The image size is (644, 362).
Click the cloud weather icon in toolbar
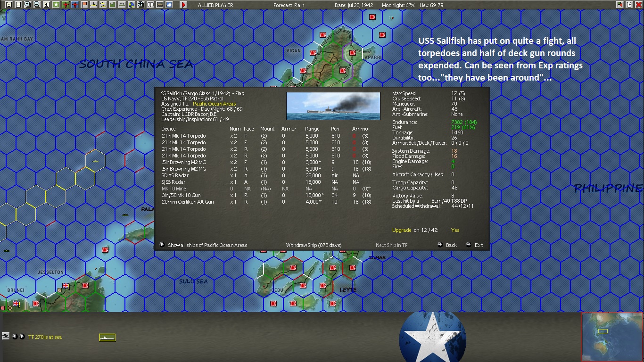point(169,5)
